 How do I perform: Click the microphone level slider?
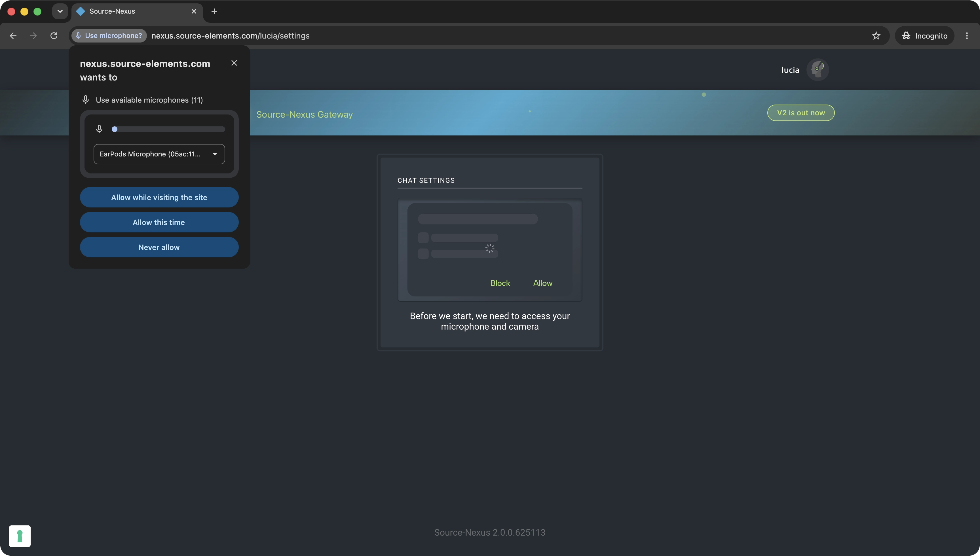[168, 129]
